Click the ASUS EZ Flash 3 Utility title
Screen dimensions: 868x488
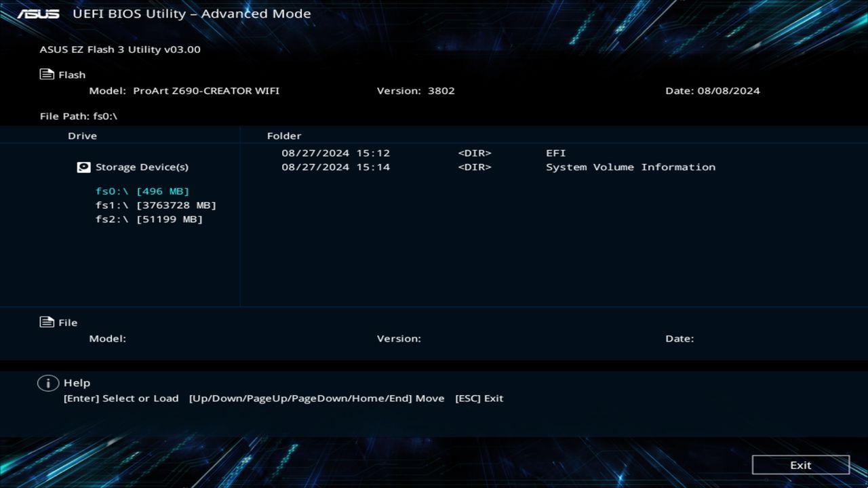pyautogui.click(x=120, y=49)
